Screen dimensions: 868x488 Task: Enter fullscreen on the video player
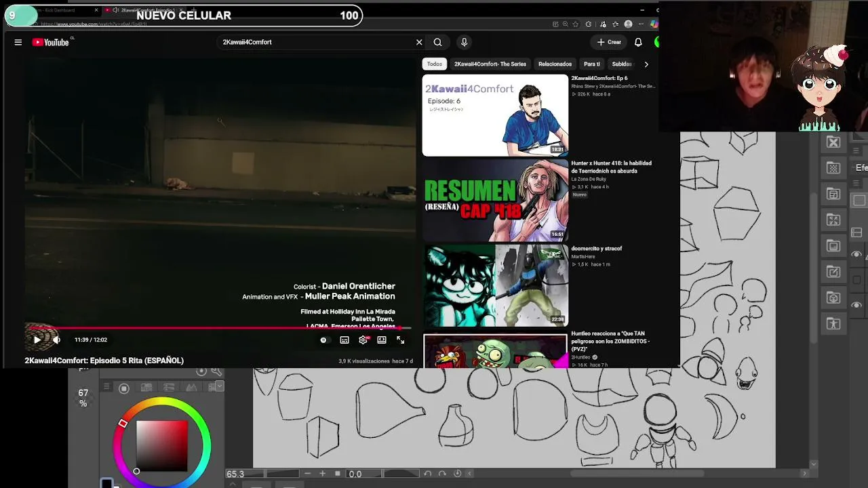click(401, 340)
